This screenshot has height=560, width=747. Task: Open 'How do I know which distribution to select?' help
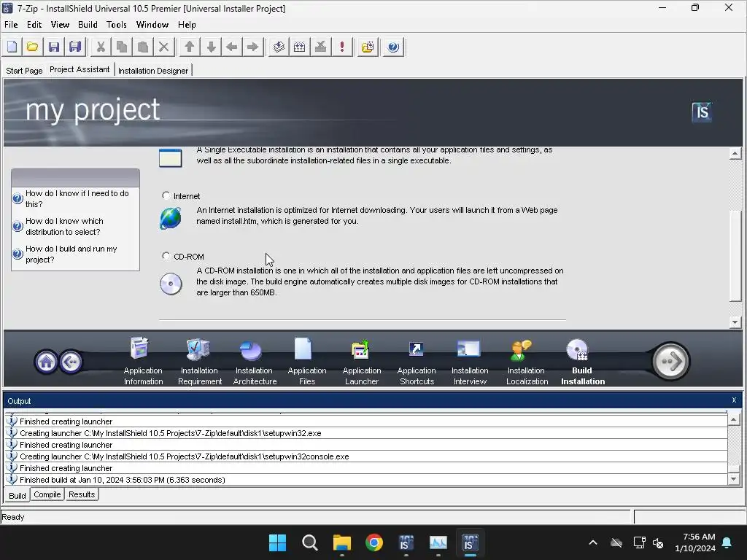tap(64, 226)
